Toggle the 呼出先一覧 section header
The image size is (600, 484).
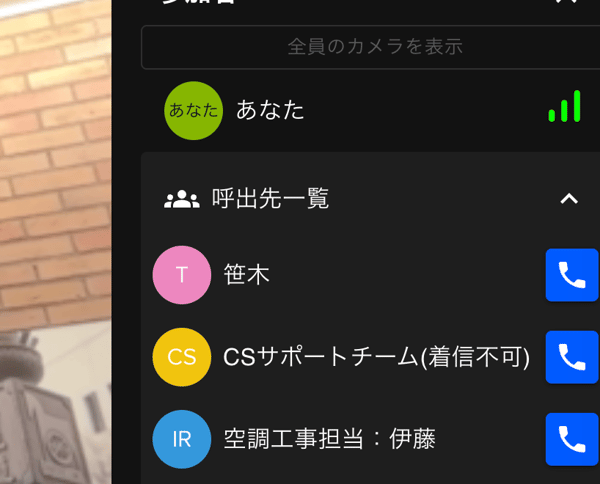[x=370, y=199]
